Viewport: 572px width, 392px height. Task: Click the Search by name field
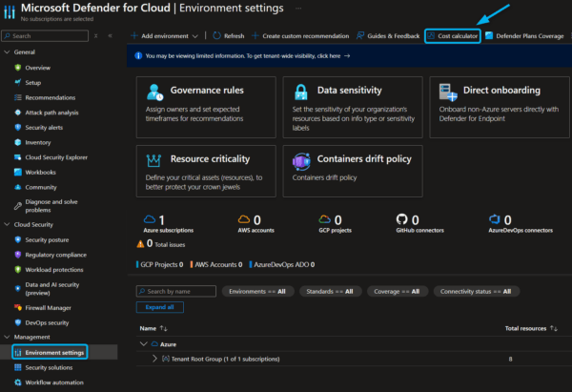click(x=176, y=291)
